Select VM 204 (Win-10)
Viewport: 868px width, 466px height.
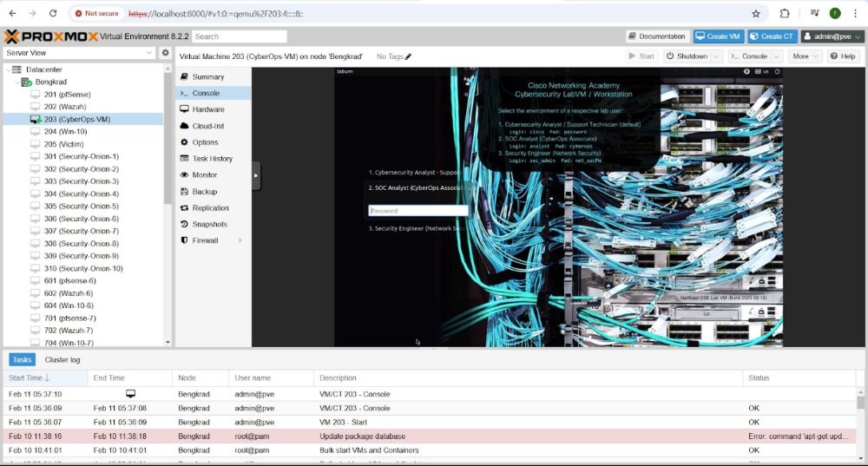(65, 132)
